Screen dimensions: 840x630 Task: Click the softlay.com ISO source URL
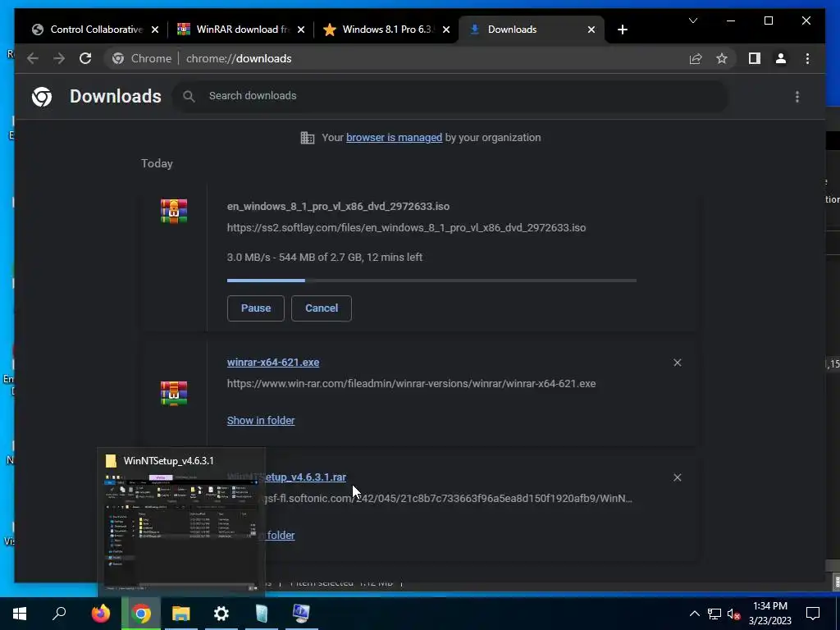point(406,228)
